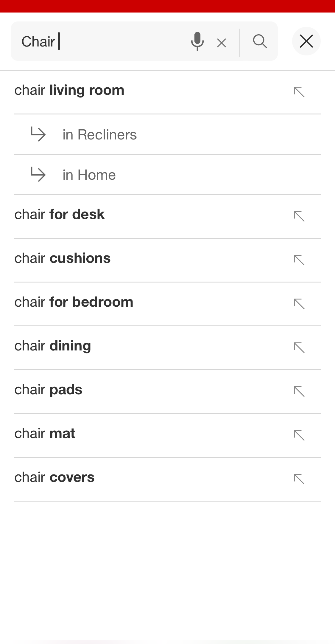Close the search overlay with round X
This screenshot has width=335, height=644.
point(306,41)
